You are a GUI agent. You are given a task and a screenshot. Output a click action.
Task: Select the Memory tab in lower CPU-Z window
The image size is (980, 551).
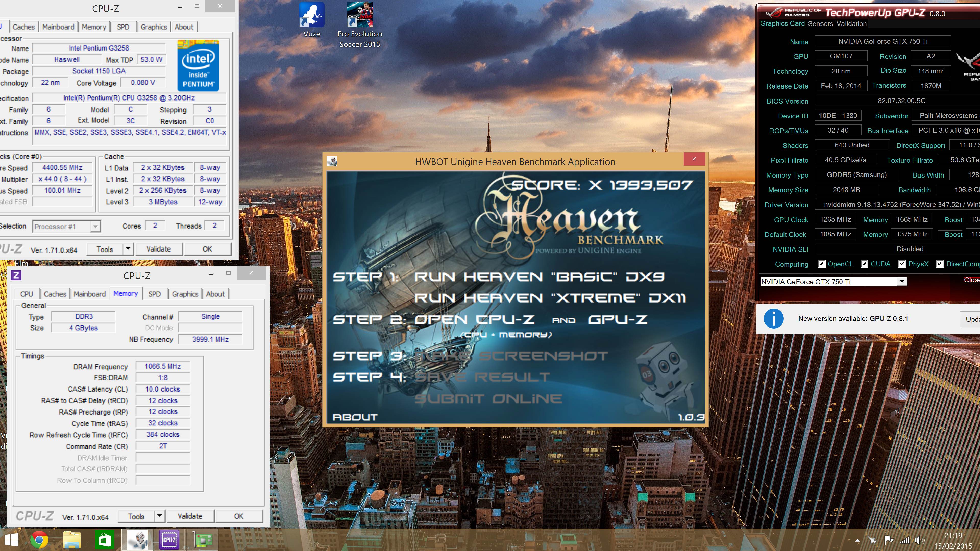tap(126, 293)
